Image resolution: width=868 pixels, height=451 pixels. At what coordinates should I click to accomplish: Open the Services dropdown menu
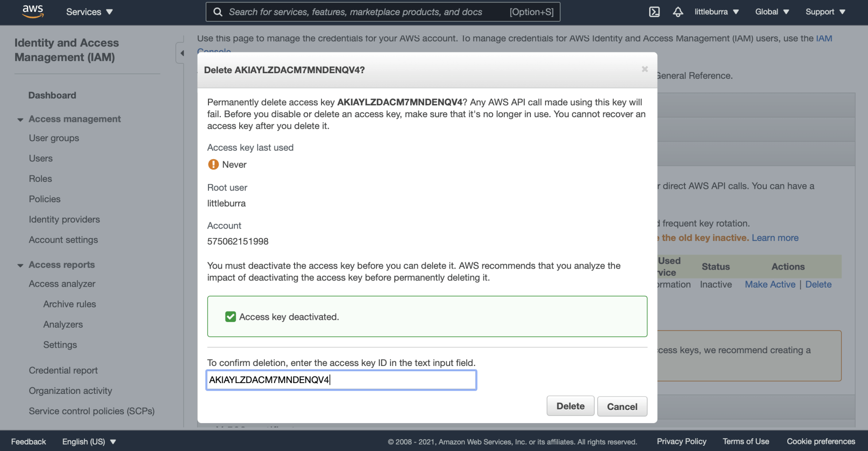[89, 12]
